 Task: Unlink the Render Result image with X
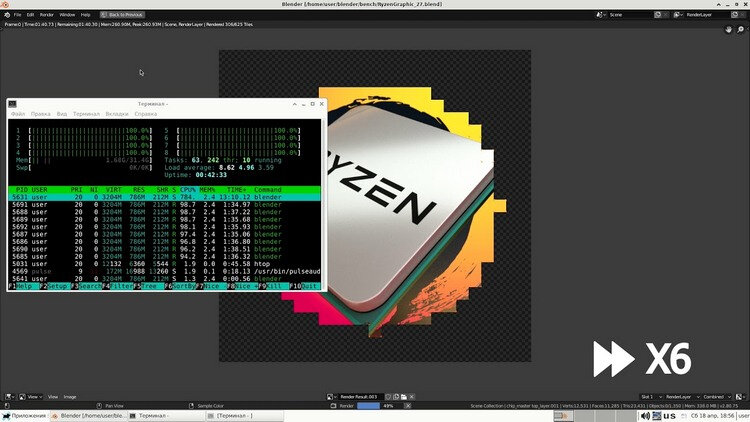pyautogui.click(x=411, y=397)
